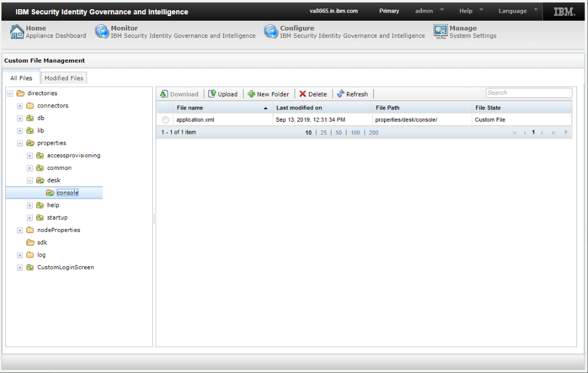Click the CustomLoginScreen folder icon
588x373 pixels.
tap(30, 267)
